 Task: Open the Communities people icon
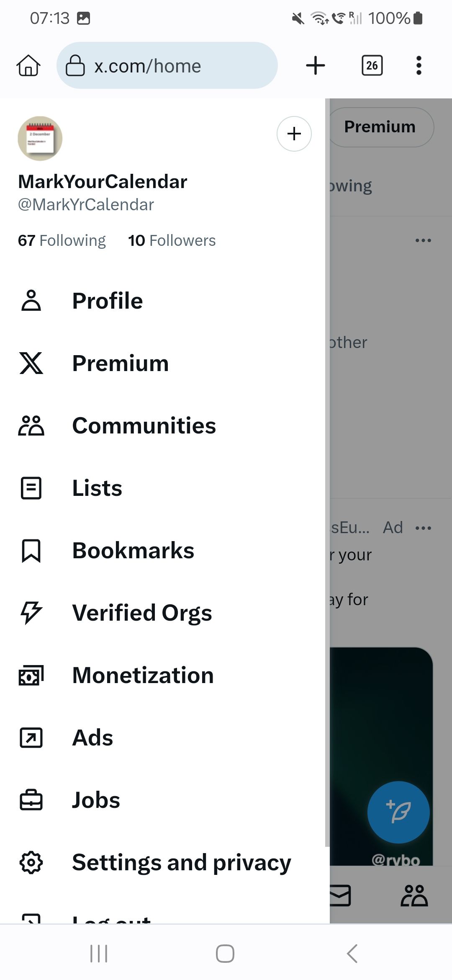click(31, 426)
